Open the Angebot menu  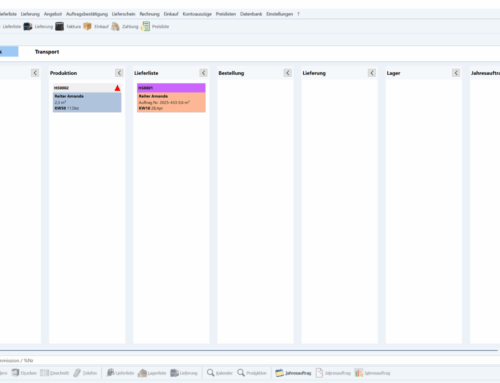point(53,14)
